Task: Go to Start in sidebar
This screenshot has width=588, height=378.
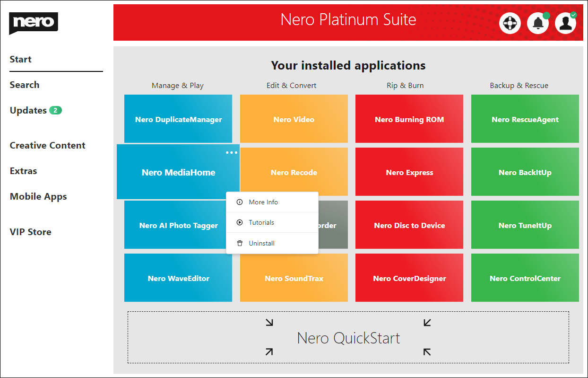Action: (x=21, y=59)
